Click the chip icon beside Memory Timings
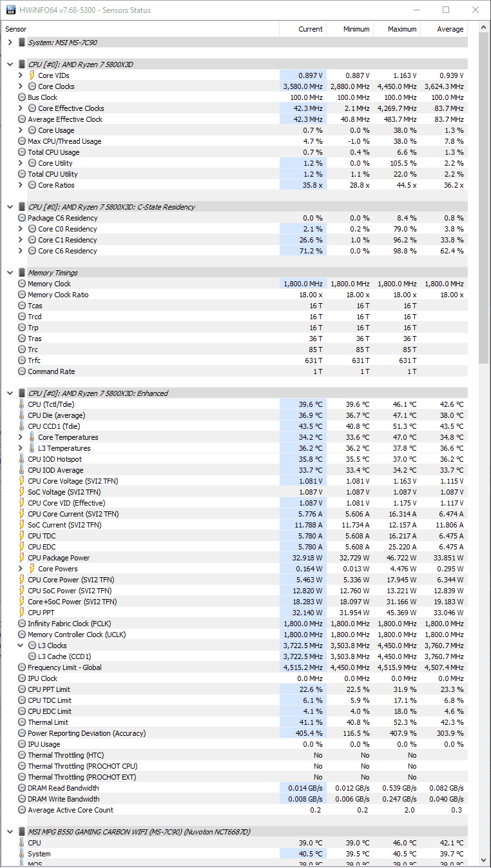Image resolution: width=491 pixels, height=868 pixels. [x=22, y=273]
